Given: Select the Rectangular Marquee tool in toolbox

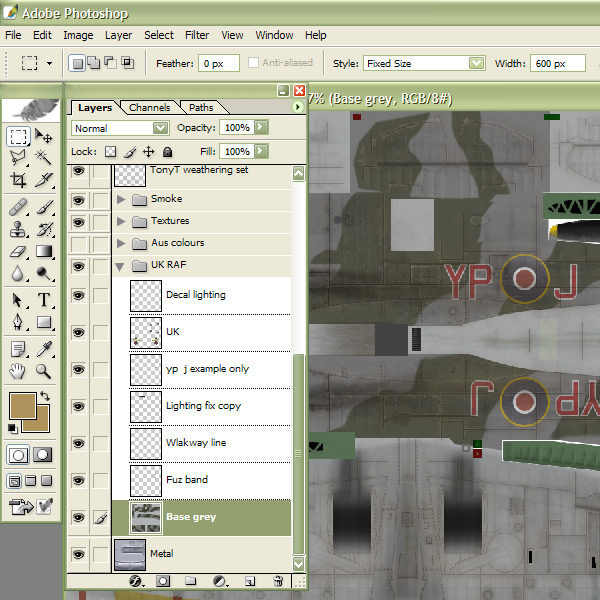Looking at the screenshot, I should pyautogui.click(x=18, y=136).
